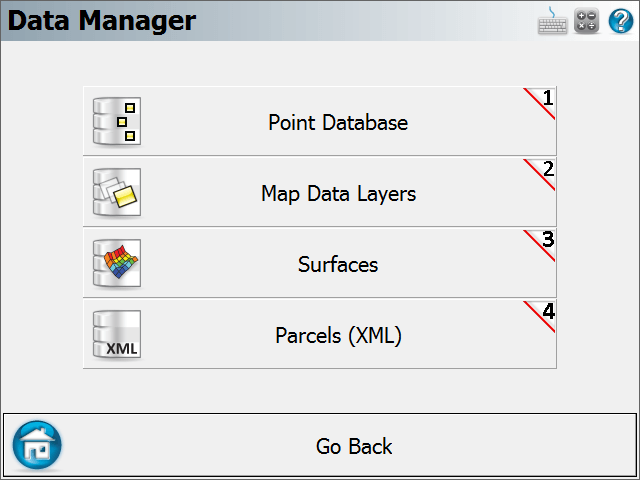Go to home via blue house icon
This screenshot has width=640, height=480.
tap(37, 445)
